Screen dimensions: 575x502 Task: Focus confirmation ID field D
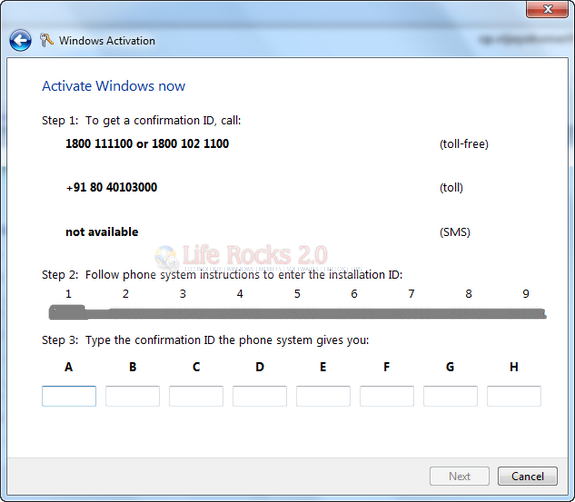click(260, 396)
